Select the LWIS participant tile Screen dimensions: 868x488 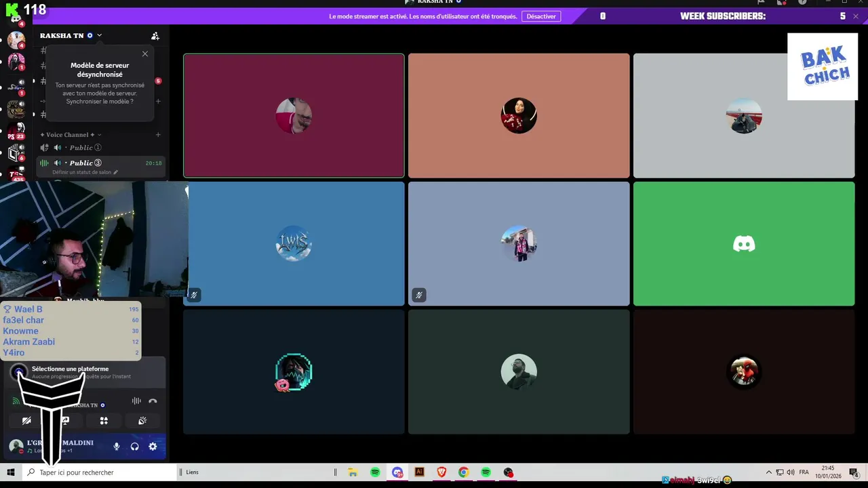point(294,243)
